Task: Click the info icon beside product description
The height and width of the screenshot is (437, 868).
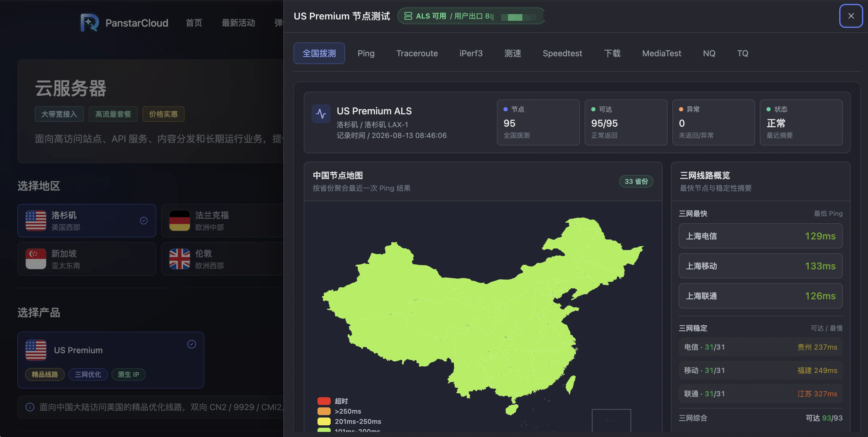Action: [x=30, y=407]
